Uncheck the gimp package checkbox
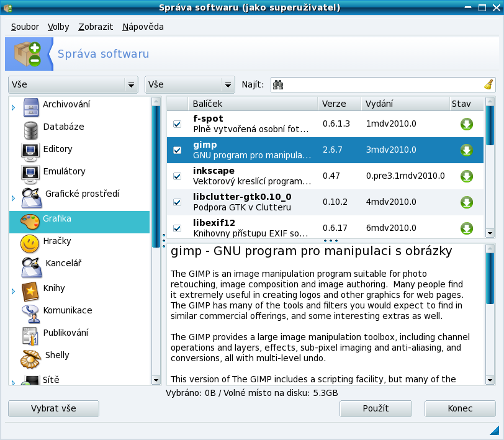Viewport: 504px width, 440px height. [177, 150]
